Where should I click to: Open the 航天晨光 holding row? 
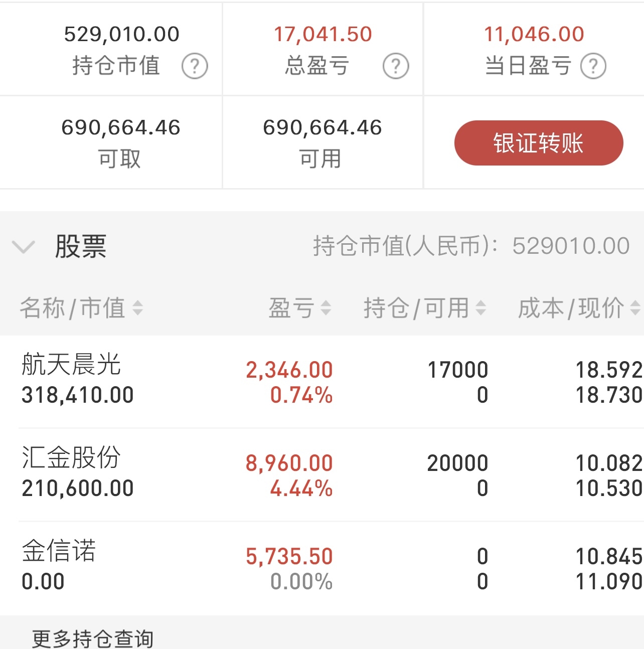click(322, 382)
